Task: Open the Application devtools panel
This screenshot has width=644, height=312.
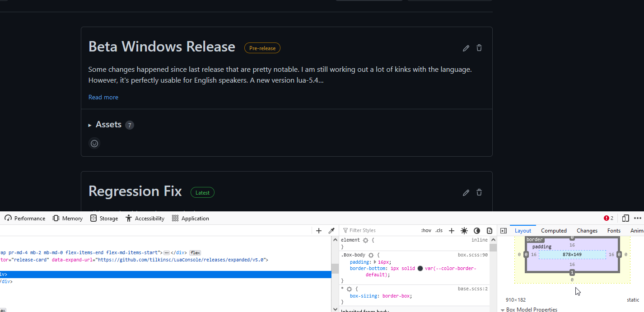Action: 190,218
